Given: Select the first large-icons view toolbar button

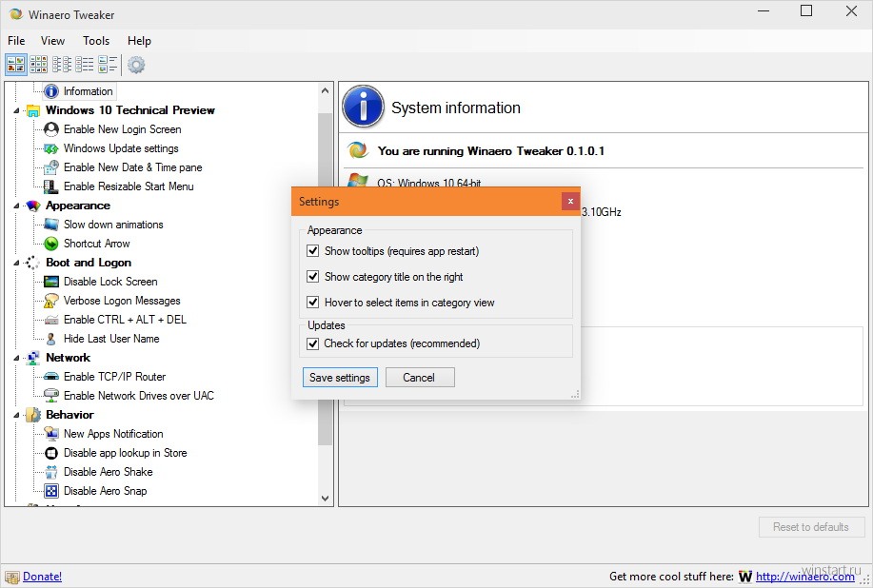Looking at the screenshot, I should click(x=16, y=65).
